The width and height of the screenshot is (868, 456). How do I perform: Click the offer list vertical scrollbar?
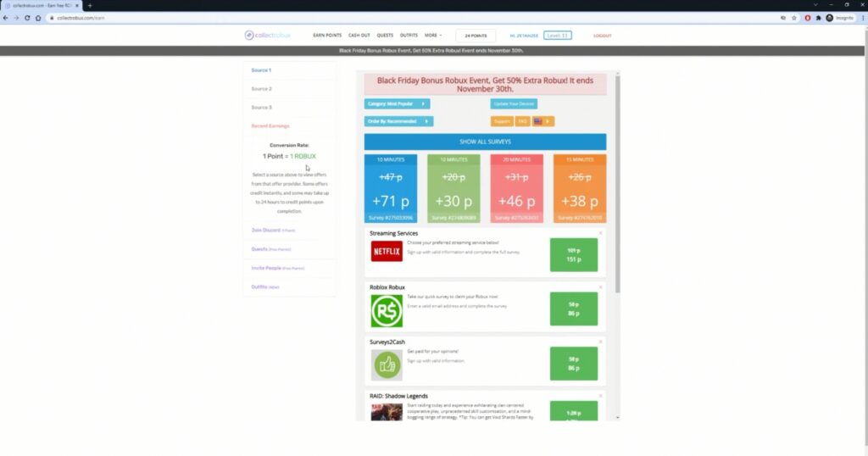[618, 184]
